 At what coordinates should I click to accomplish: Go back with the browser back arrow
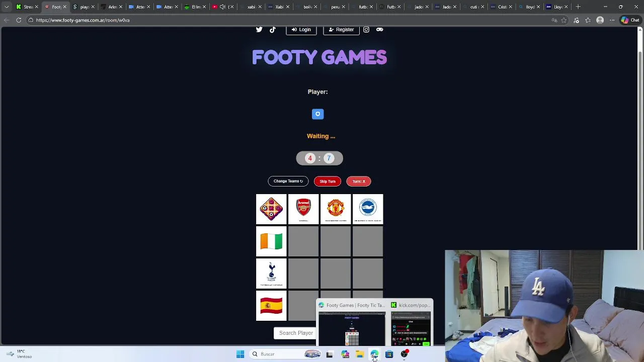[7, 20]
